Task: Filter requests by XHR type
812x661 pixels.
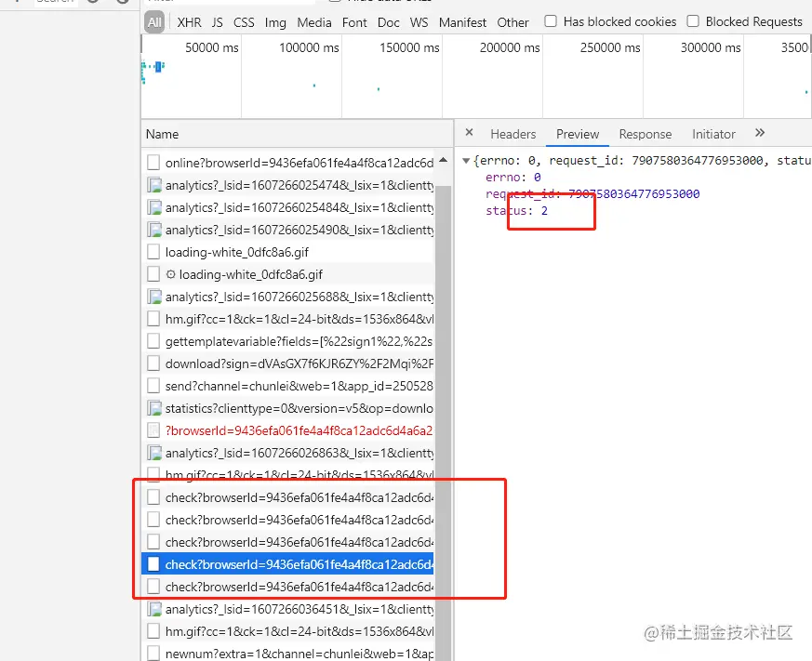Action: click(x=189, y=21)
